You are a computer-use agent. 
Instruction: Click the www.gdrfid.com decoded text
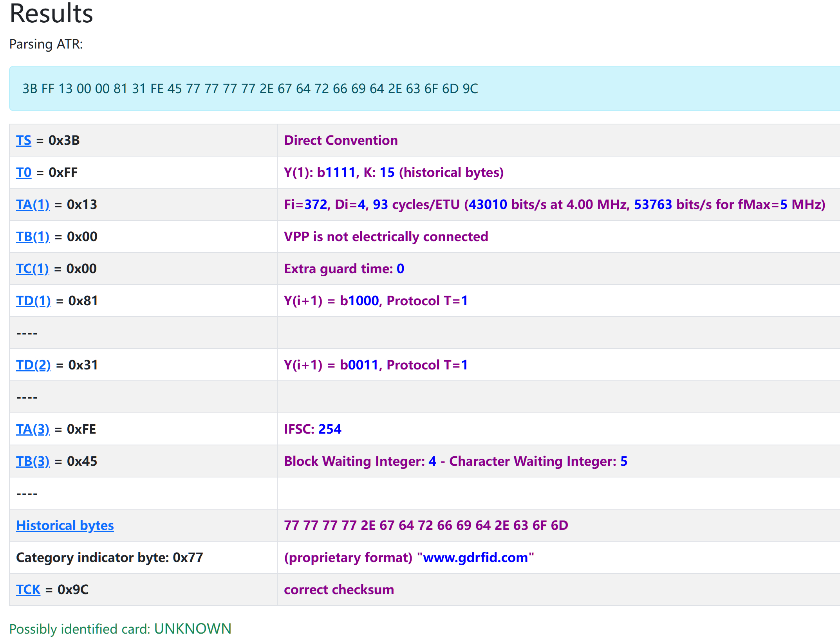click(x=475, y=558)
